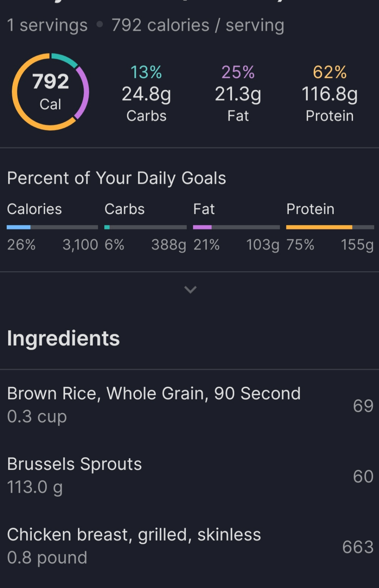
Task: Tap the Percent of Your Daily Goals heading
Action: 117,178
